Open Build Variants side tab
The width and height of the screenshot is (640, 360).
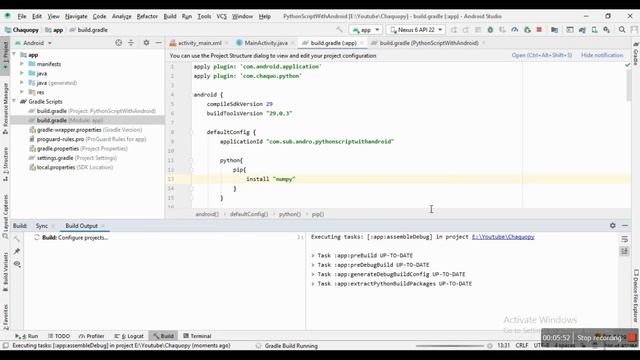point(5,271)
